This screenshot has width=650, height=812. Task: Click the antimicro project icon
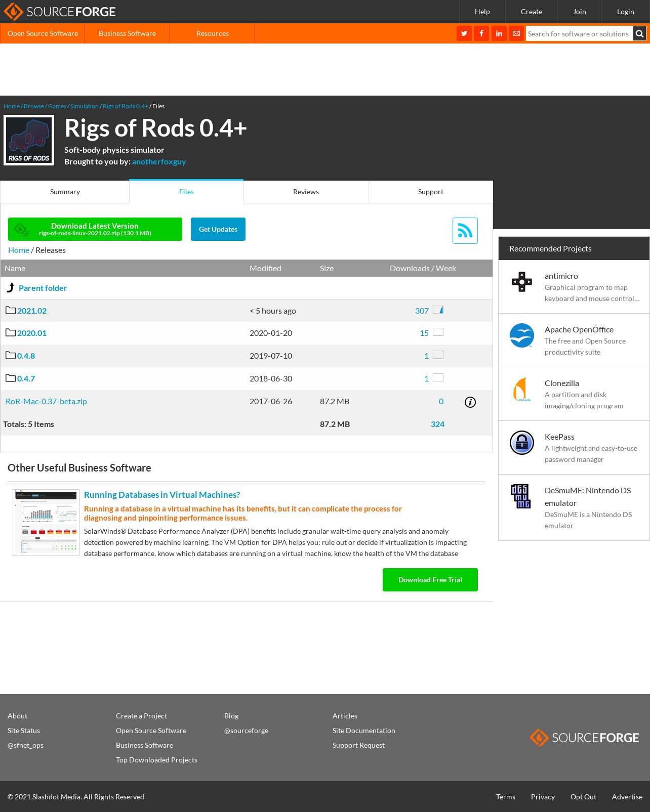click(x=522, y=282)
